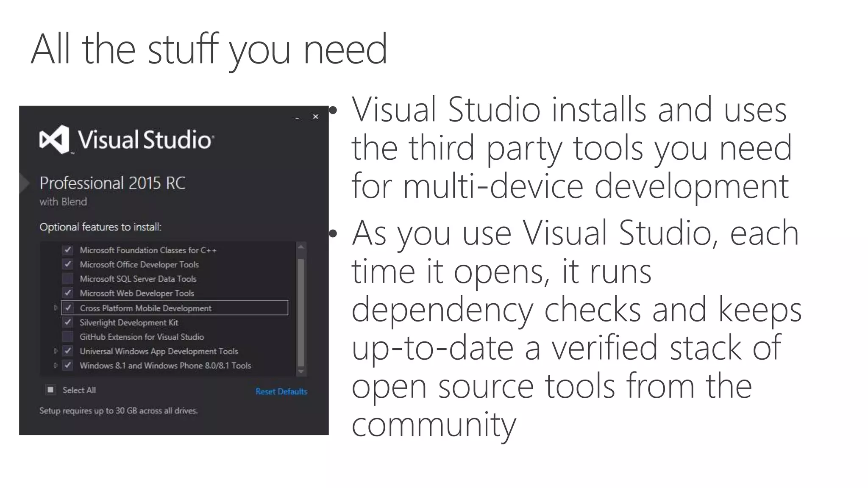Close the Visual Studio installer window
Screen dimensions: 868x488
(315, 116)
